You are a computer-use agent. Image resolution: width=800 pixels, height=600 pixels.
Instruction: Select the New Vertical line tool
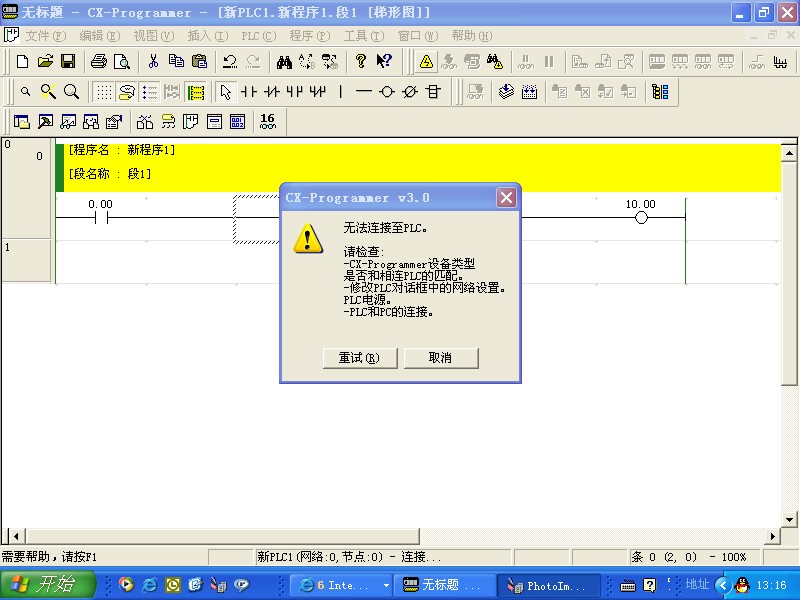340,92
